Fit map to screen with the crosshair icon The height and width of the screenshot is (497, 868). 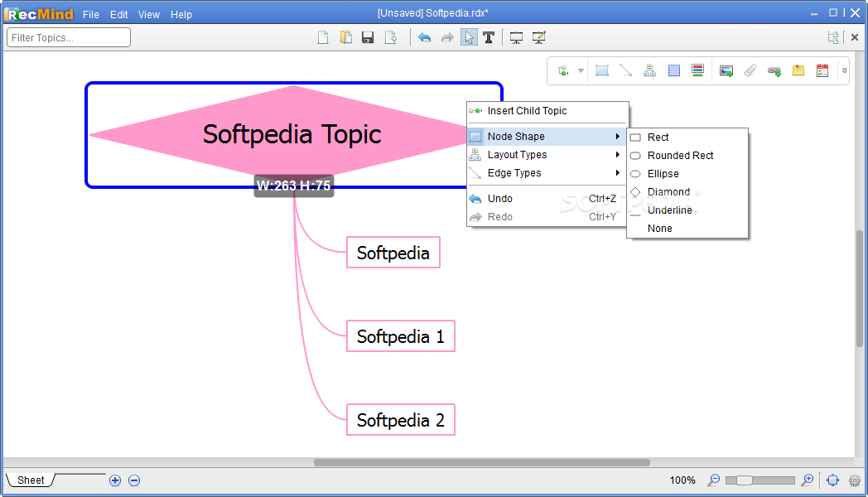click(x=832, y=480)
